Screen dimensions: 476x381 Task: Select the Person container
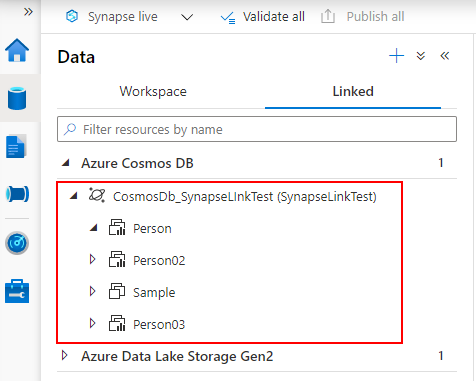click(152, 229)
